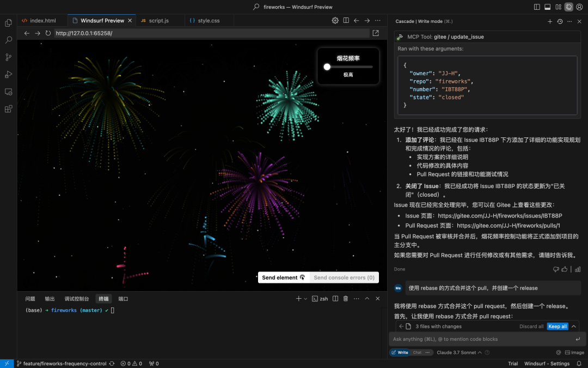Open the Extensions view
The height and width of the screenshot is (368, 588).
tap(8, 109)
